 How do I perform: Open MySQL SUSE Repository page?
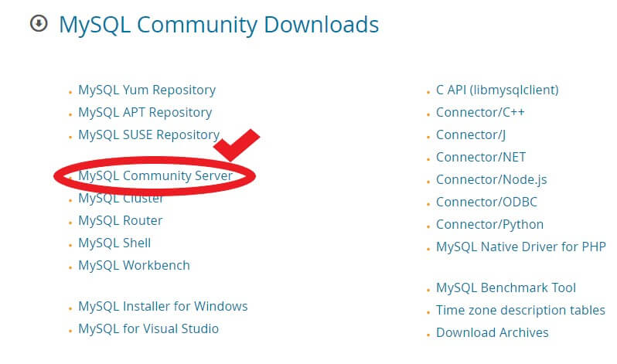[148, 135]
